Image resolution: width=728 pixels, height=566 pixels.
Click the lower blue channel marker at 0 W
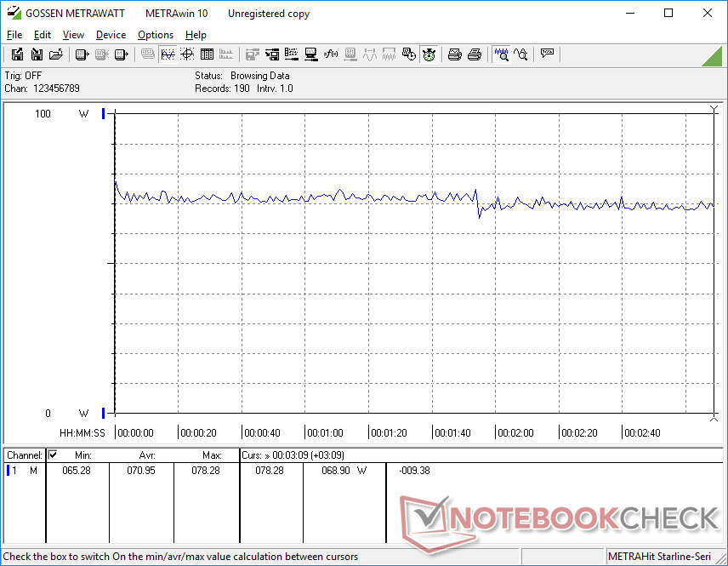pos(103,413)
